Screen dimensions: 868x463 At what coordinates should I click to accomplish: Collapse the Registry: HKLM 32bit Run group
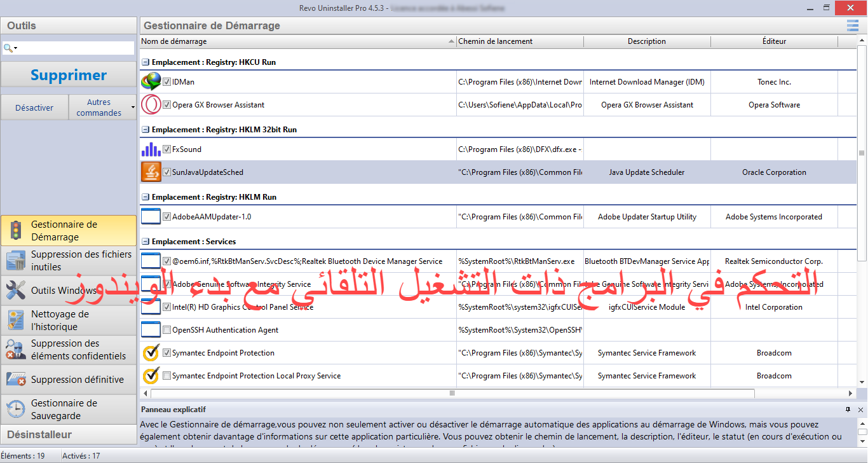pyautogui.click(x=146, y=130)
